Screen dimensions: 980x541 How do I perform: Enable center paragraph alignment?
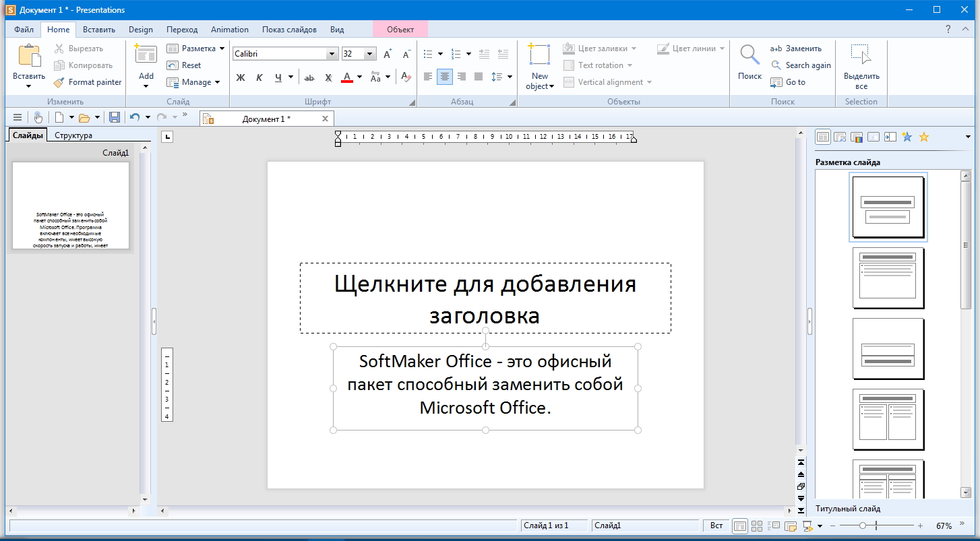(445, 77)
